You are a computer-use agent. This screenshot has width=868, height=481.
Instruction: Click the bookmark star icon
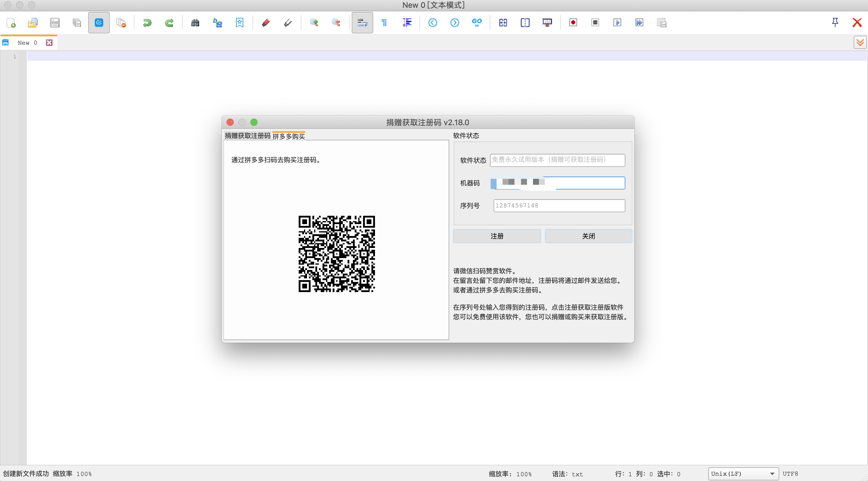pos(239,23)
